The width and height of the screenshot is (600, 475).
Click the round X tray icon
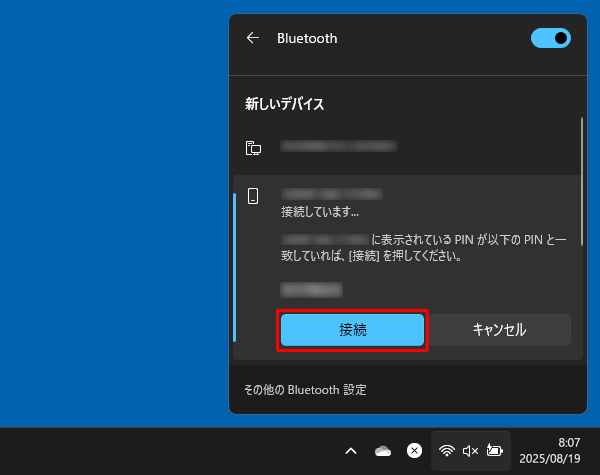(x=413, y=451)
